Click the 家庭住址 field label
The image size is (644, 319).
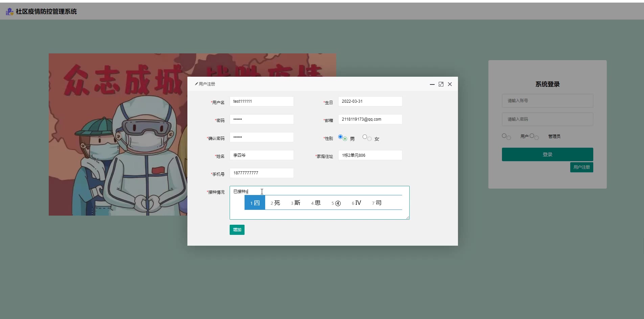[324, 156]
